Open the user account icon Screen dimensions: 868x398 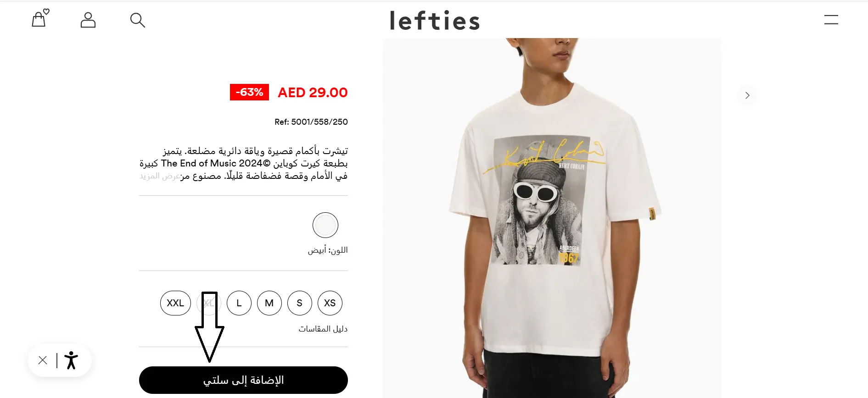[x=88, y=20]
